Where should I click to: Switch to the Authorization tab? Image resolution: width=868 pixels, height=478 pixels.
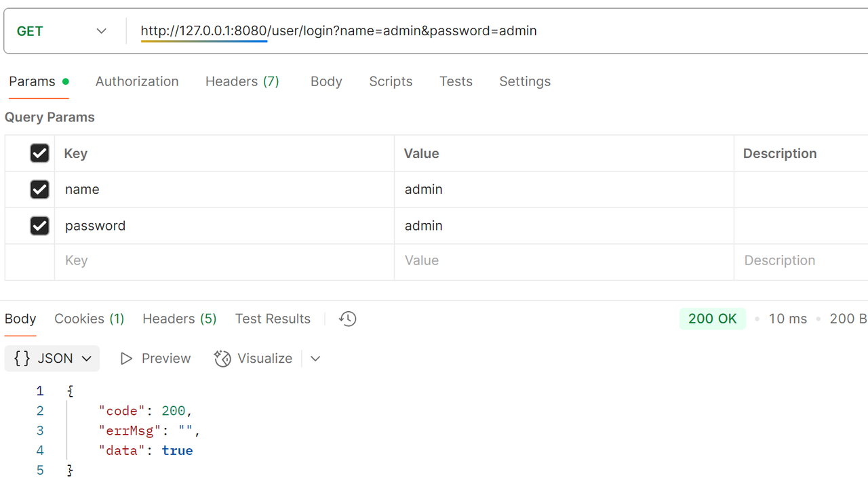[x=137, y=81]
